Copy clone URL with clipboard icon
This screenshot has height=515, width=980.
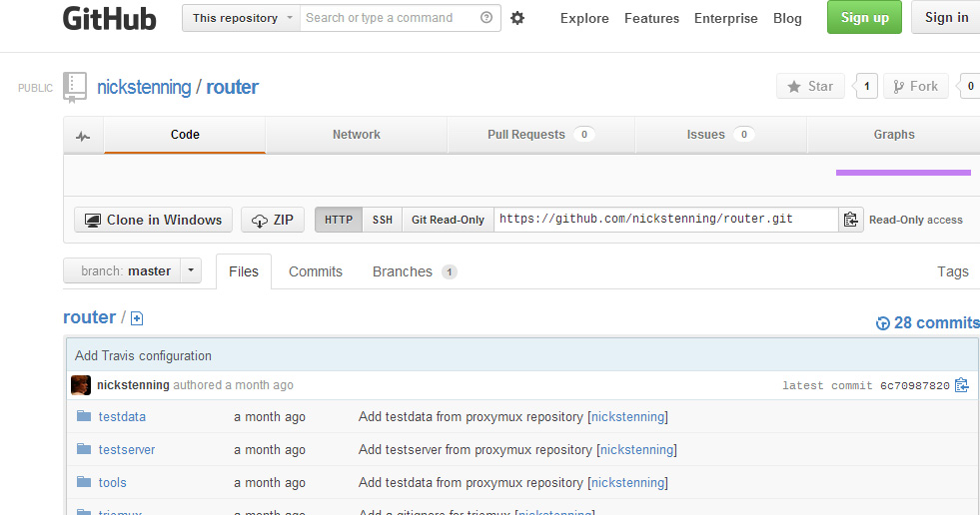(x=850, y=220)
